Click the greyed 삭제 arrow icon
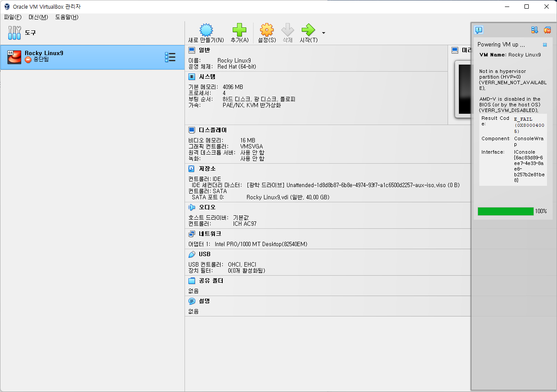The image size is (557, 392). (x=287, y=30)
